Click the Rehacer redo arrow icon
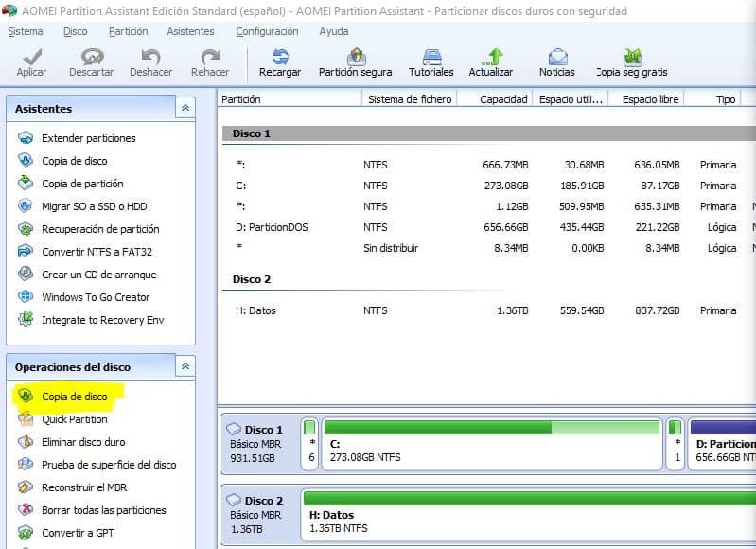This screenshot has width=756, height=549. 210,57
